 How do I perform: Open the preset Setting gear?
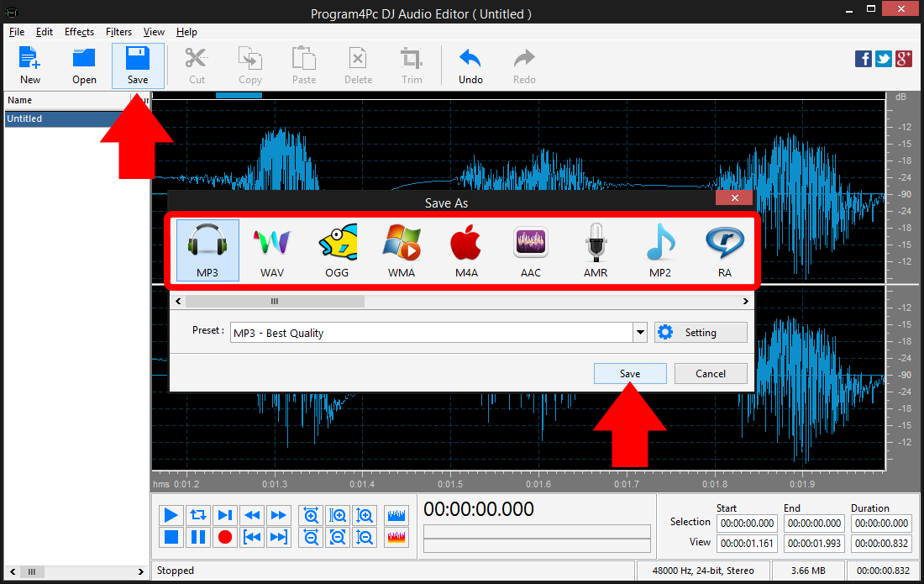701,332
